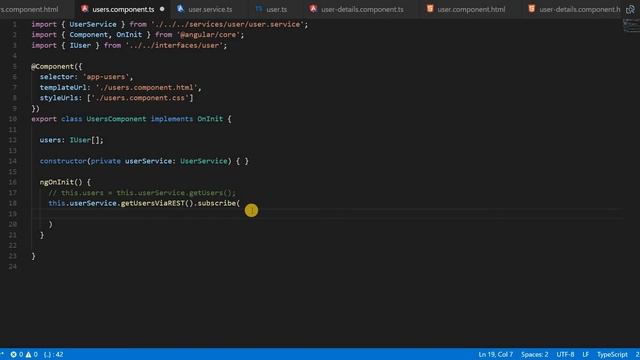
Task: Click the commented-out getUsers line 17
Action: [x=142, y=193]
